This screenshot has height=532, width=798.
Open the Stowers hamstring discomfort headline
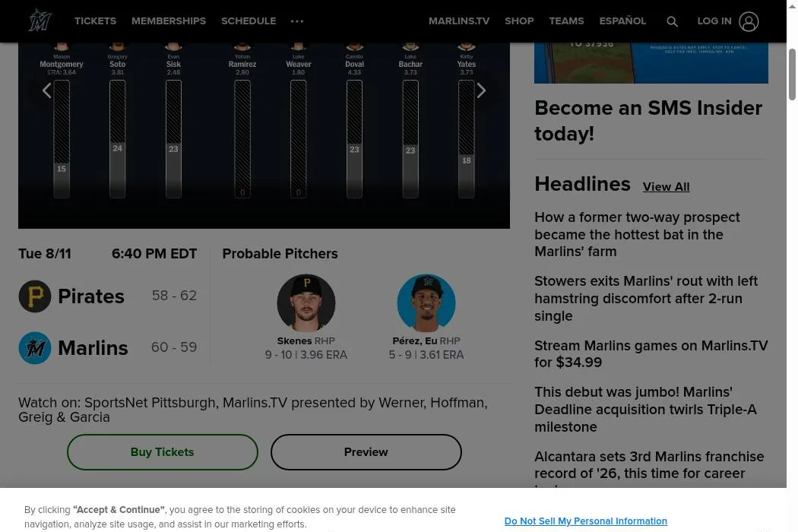tap(646, 299)
